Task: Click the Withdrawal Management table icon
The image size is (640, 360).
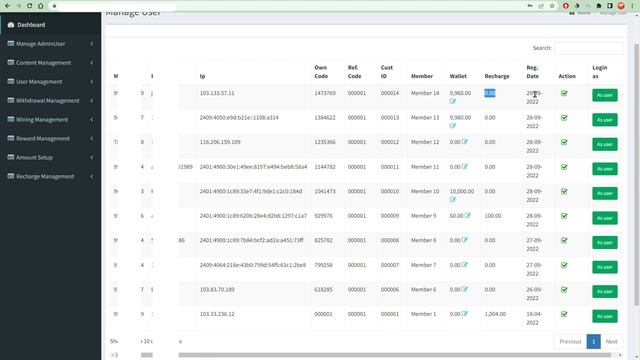Action: [x=11, y=100]
